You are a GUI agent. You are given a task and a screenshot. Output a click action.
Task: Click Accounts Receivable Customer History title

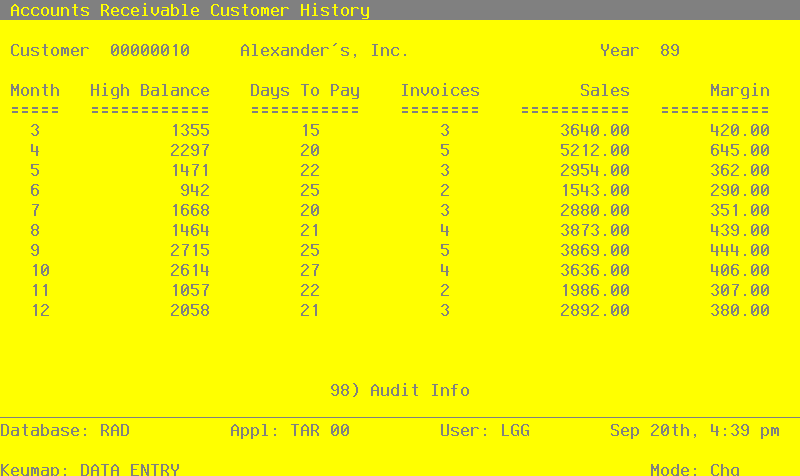tap(190, 10)
